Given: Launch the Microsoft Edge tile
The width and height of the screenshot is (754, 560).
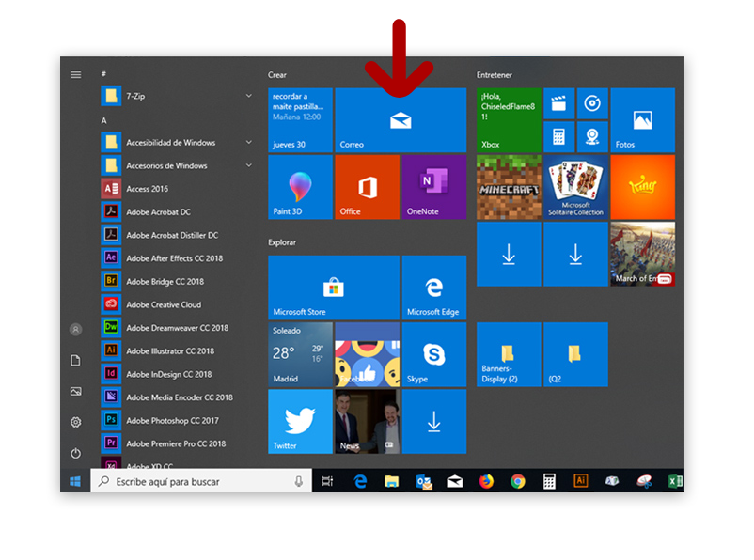Looking at the screenshot, I should click(433, 288).
